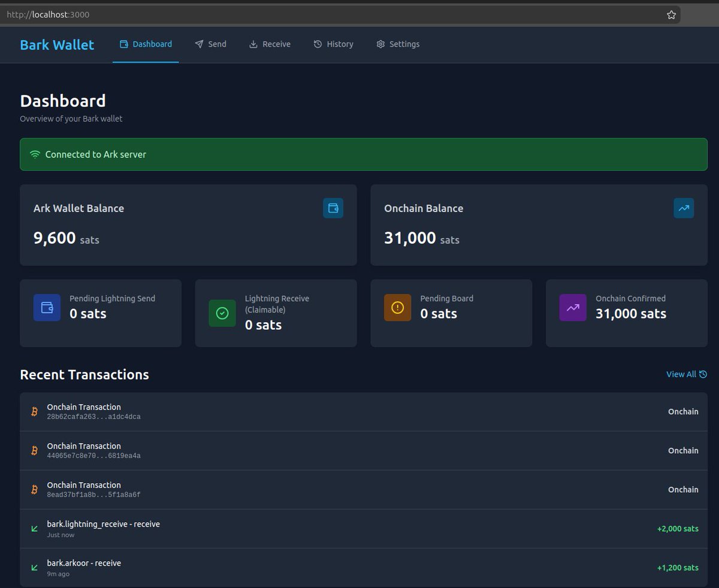Go to the Send tab
The width and height of the screenshot is (719, 588).
210,44
